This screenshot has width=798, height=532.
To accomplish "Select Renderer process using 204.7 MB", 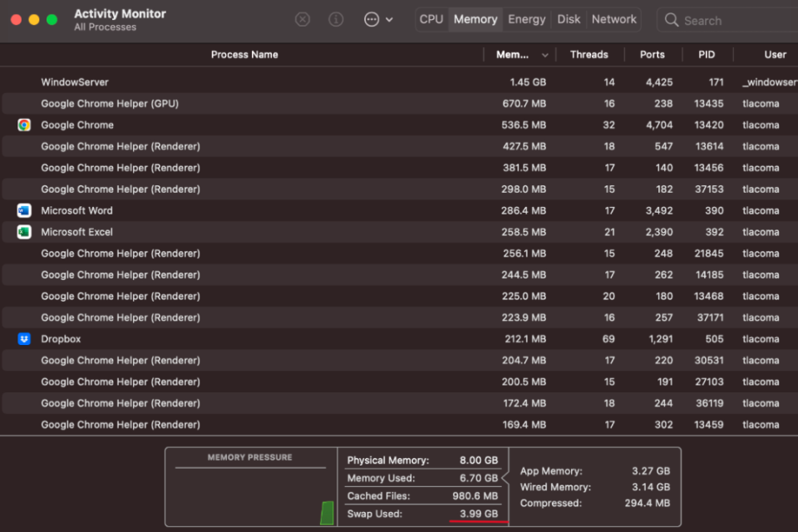I will point(399,360).
